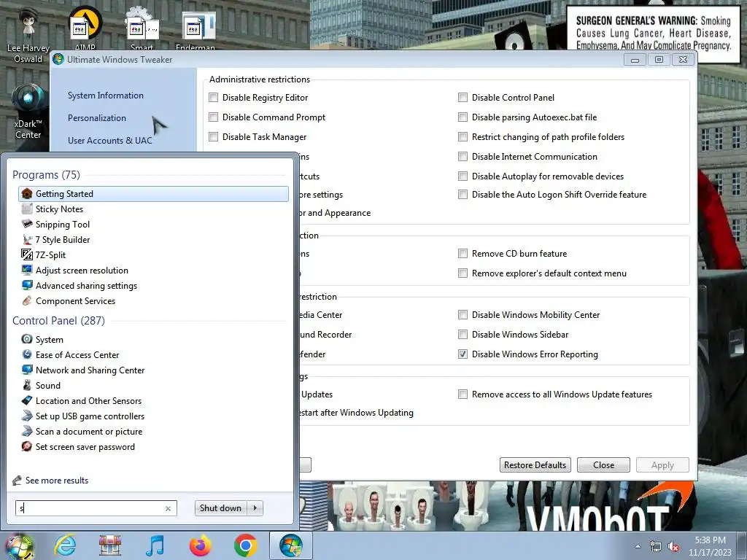Enable Disable Registry Editor checkbox
Screen dimensions: 747x560
pos(214,98)
